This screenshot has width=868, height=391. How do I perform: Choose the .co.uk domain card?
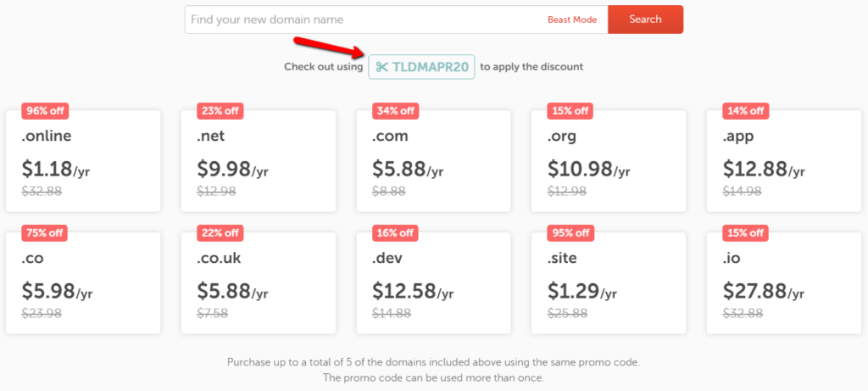pyautogui.click(x=259, y=282)
